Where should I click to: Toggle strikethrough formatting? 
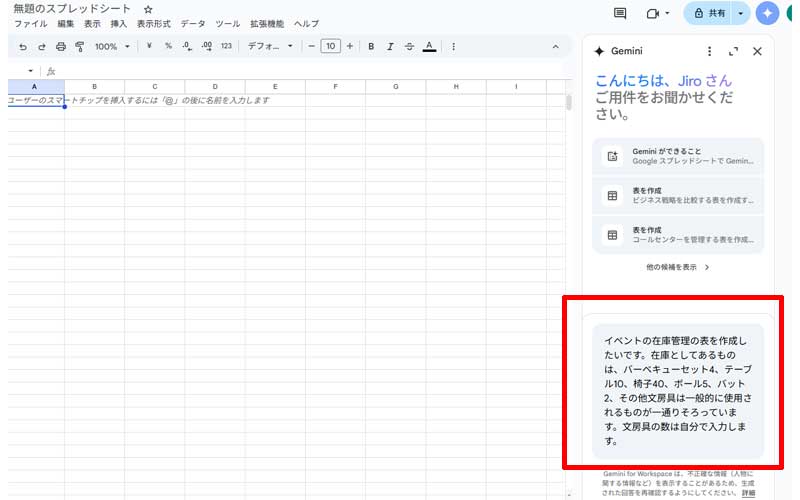[x=409, y=46]
